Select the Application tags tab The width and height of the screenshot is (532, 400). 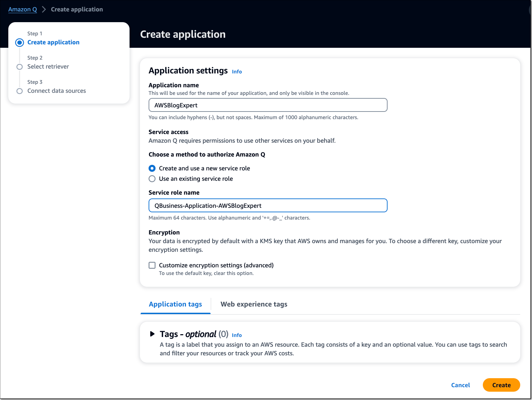click(x=175, y=304)
